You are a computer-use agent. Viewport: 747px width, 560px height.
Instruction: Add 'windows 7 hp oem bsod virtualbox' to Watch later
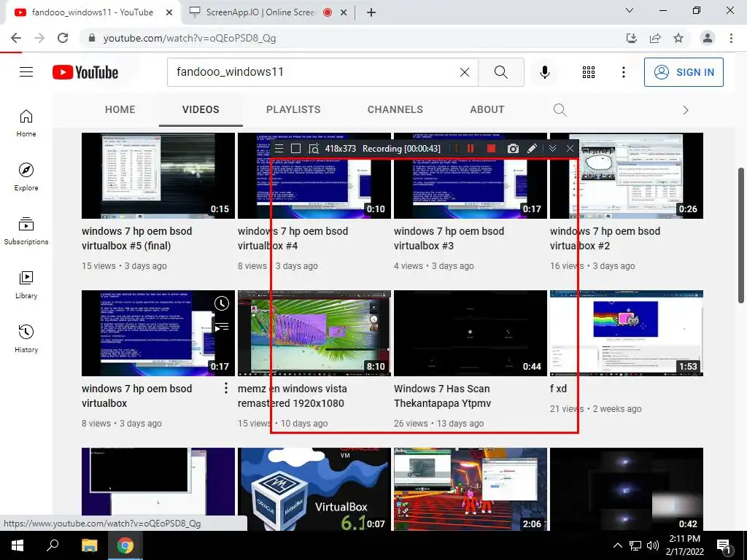click(222, 303)
